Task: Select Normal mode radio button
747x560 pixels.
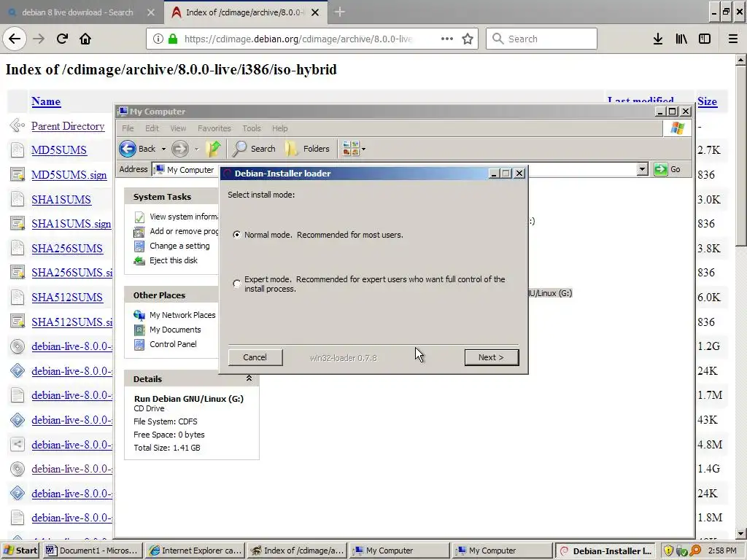Action: [x=237, y=235]
